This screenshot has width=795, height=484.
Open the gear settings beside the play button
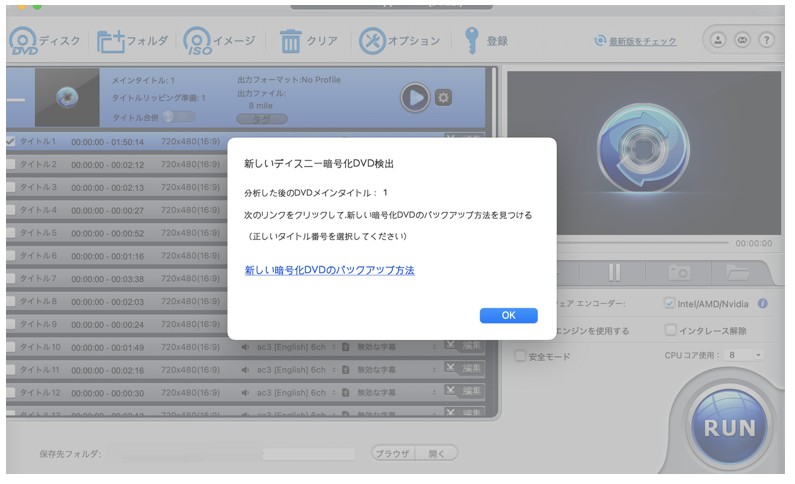[443, 97]
